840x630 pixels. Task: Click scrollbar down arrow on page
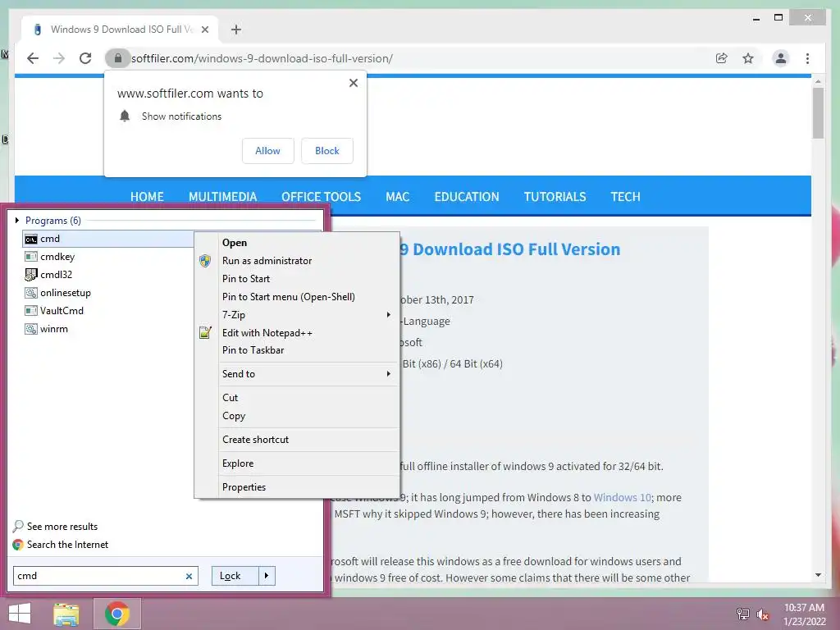tap(818, 575)
